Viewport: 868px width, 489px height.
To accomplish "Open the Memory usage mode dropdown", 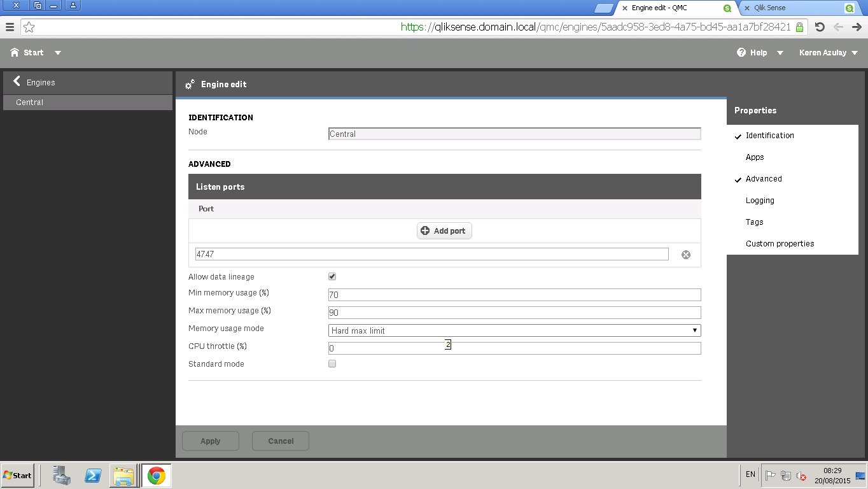I will (x=514, y=330).
